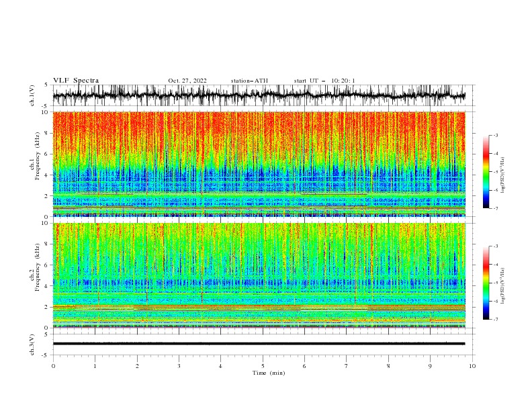
Task: Click the "start UT = 10:20:1" header text
Action: [x=324, y=81]
